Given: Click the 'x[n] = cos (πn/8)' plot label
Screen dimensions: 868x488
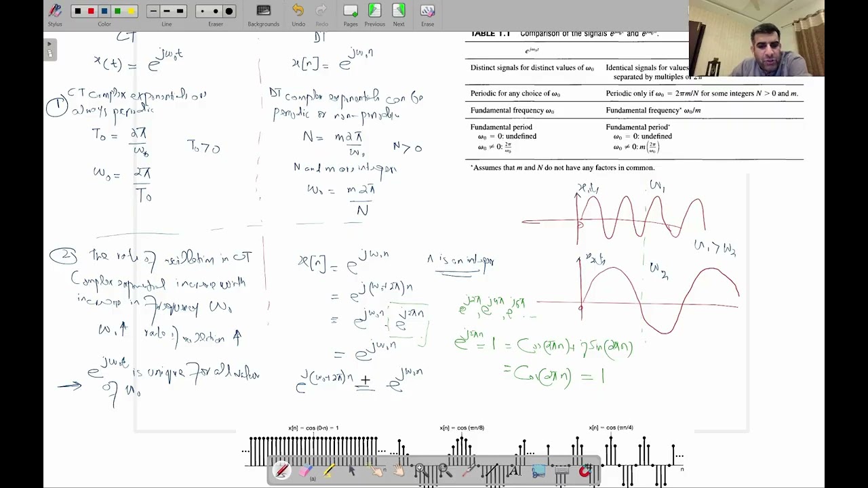Looking at the screenshot, I should click(x=462, y=428).
